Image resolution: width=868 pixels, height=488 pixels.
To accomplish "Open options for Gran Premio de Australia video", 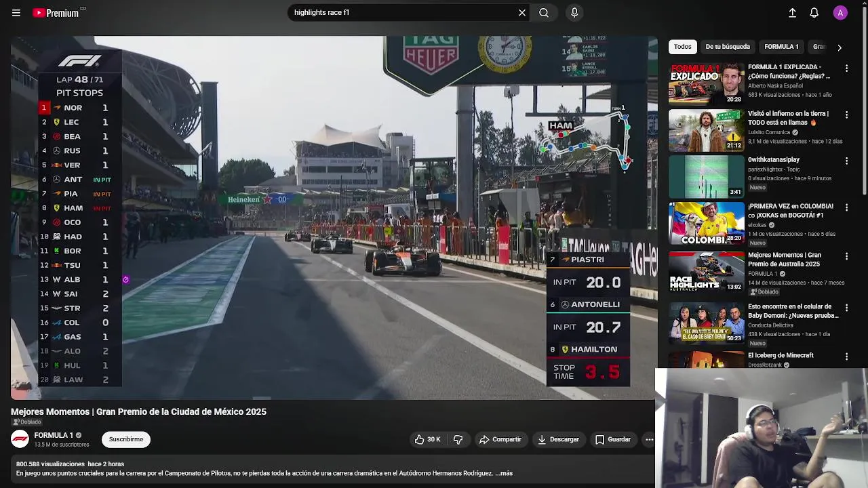I will [x=846, y=256].
